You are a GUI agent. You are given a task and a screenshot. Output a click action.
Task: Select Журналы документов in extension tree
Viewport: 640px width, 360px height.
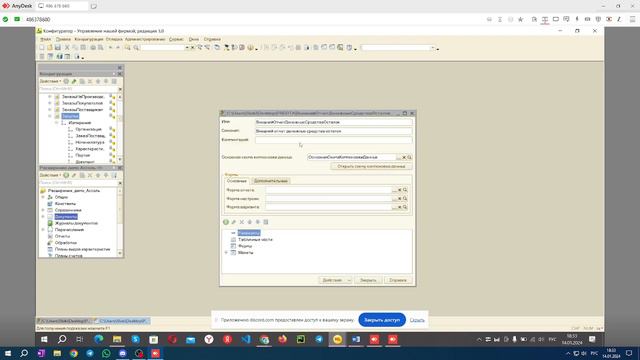pos(76,223)
